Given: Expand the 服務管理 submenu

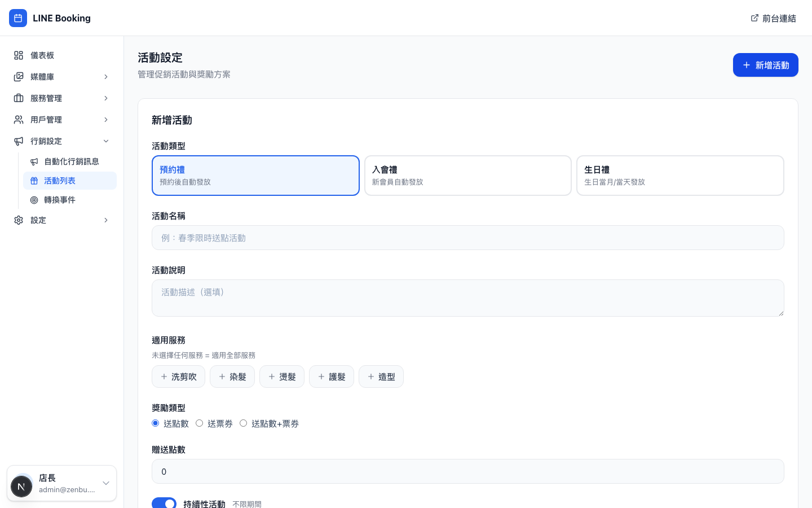Looking at the screenshot, I should tap(106, 98).
